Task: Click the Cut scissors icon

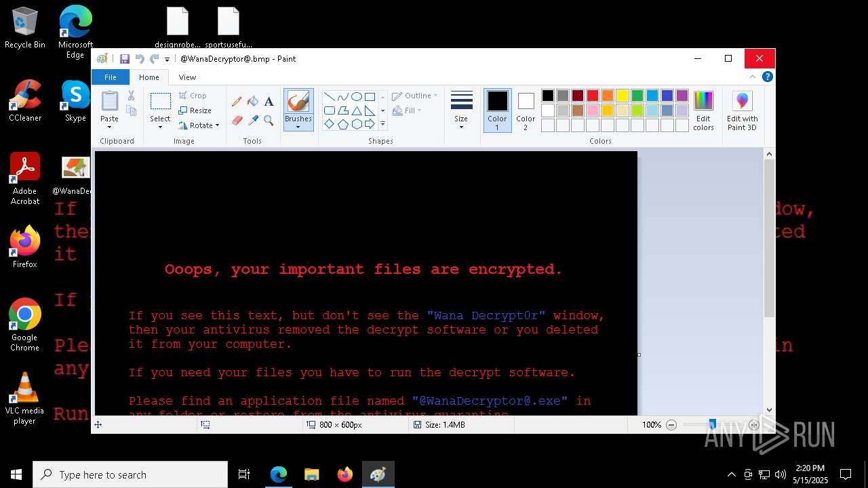Action: 131,96
